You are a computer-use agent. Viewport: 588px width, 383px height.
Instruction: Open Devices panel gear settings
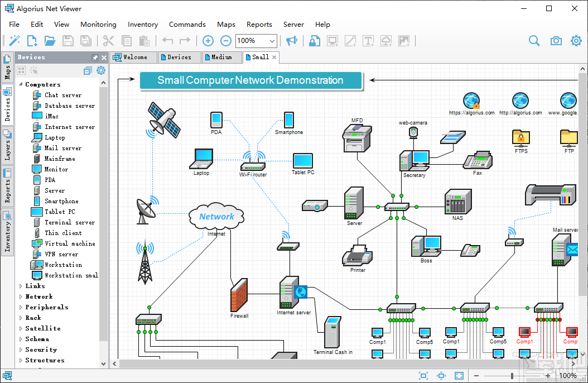tap(101, 70)
